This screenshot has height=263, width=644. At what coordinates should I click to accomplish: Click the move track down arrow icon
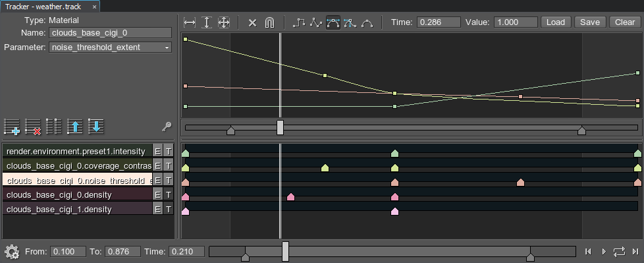[x=95, y=126]
